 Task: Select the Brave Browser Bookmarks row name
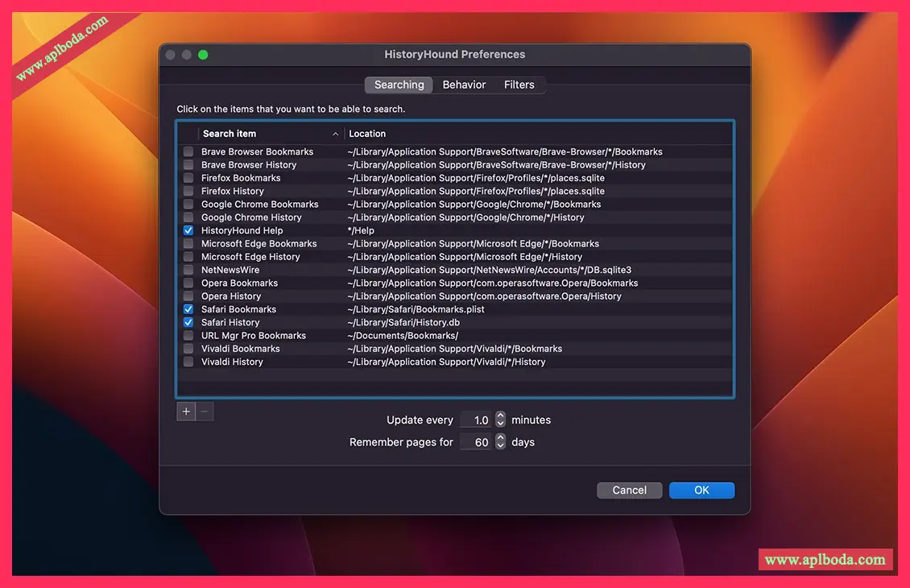pyautogui.click(x=257, y=151)
